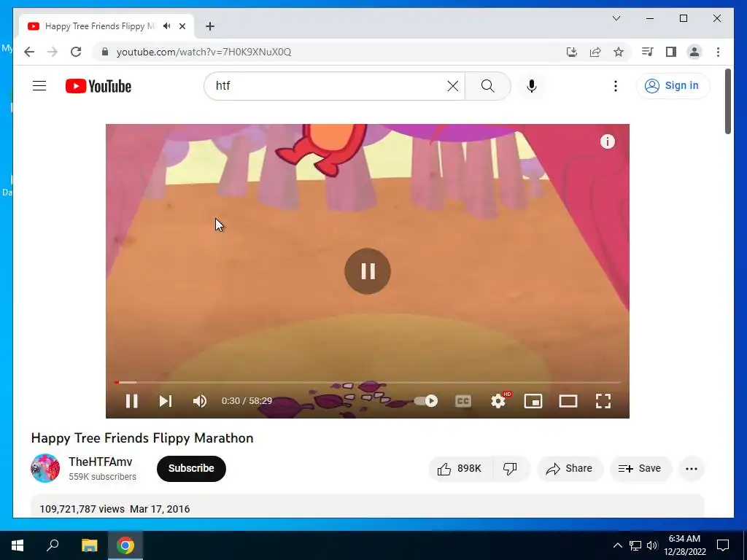Enable miniplayer mode
Image resolution: width=747 pixels, height=560 pixels.
[x=533, y=401]
